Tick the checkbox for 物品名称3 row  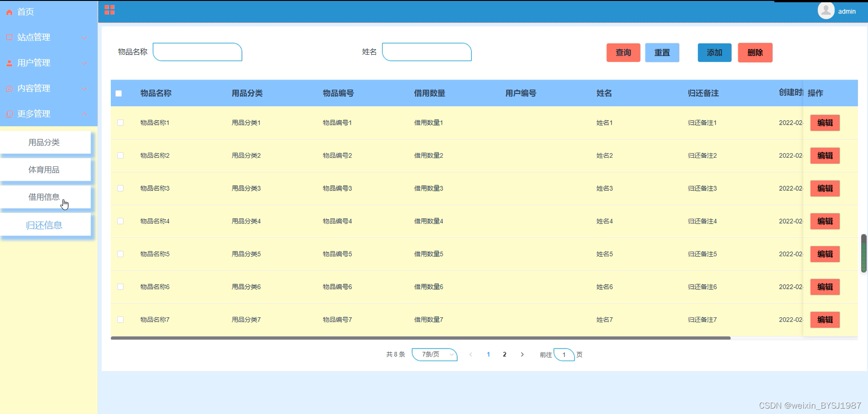click(x=120, y=188)
